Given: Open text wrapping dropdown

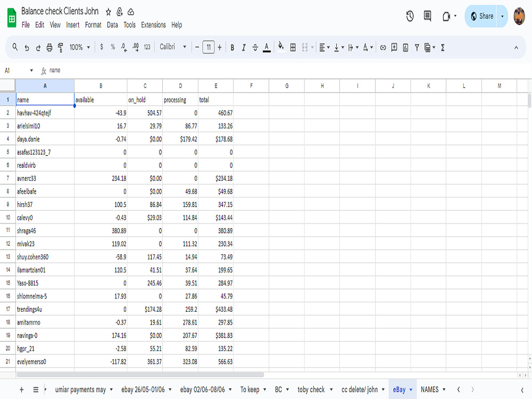Looking at the screenshot, I should [x=353, y=47].
